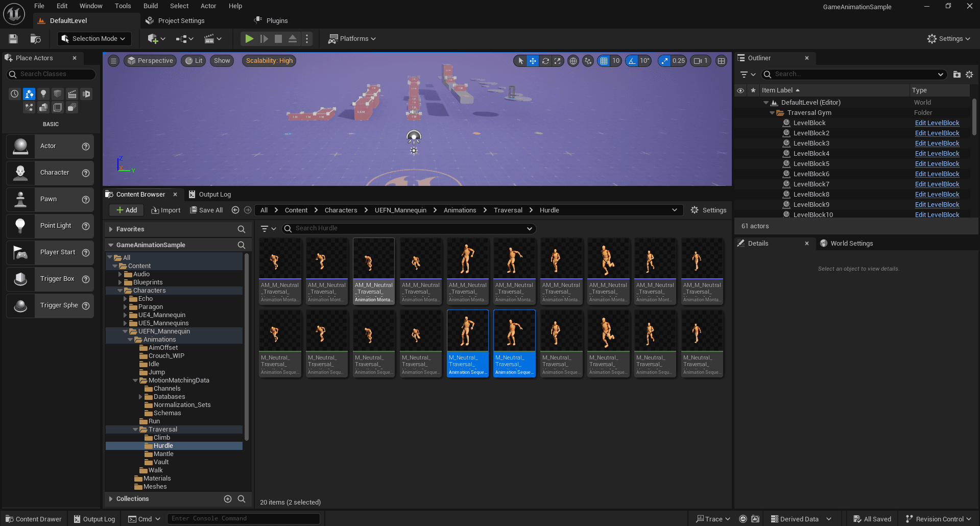Click the Eject button in the play toolbar

pyautogui.click(x=293, y=39)
